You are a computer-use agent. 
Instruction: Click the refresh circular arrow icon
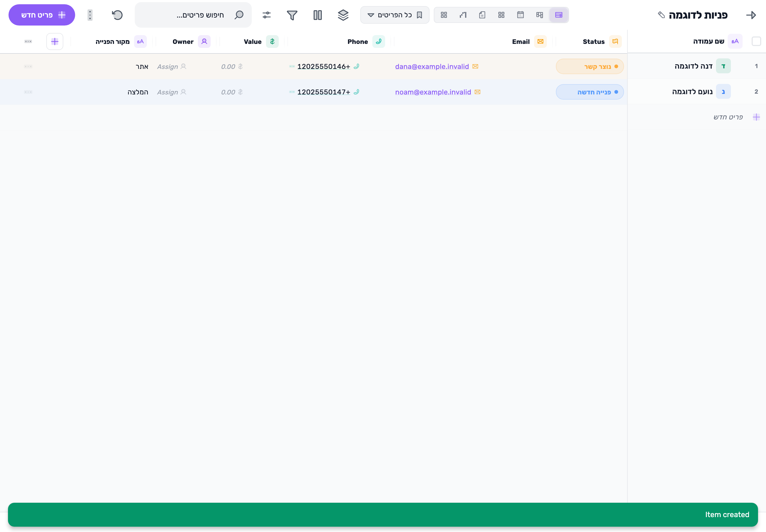tap(117, 15)
